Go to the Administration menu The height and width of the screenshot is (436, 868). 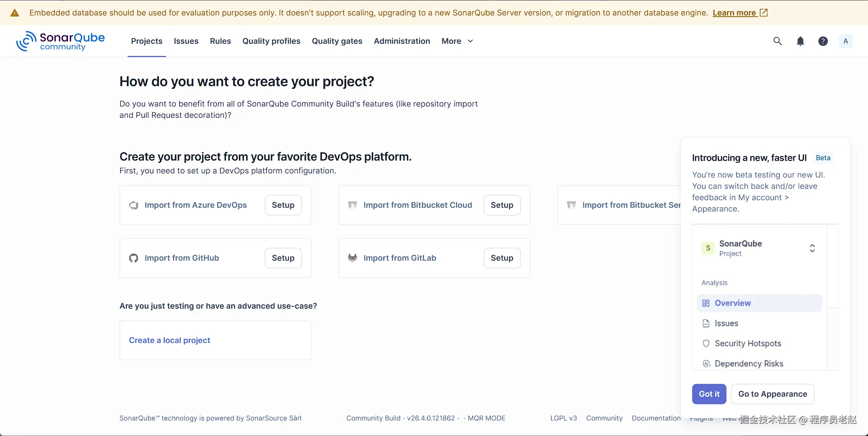pos(402,41)
